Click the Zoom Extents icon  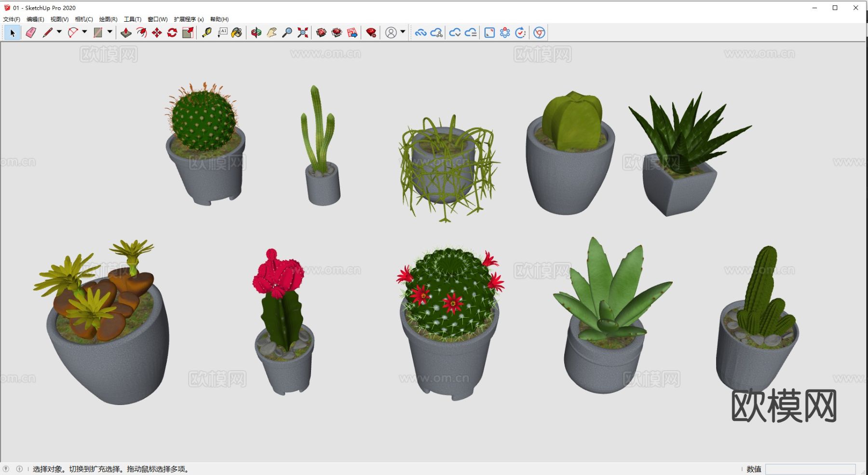(303, 32)
